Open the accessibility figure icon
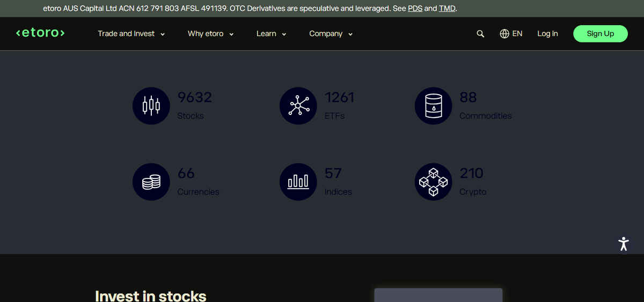 [x=623, y=244]
